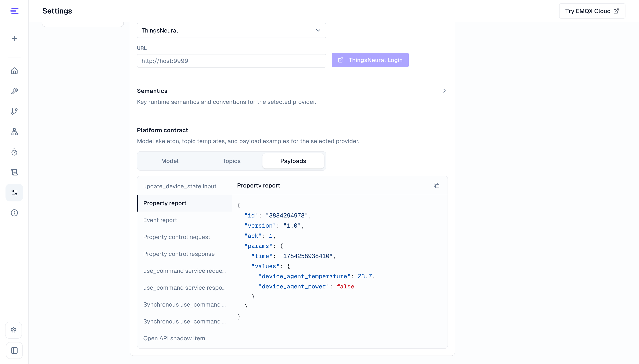Screen dimensions: 639x364
Task: Open the wrench tools icon
Action: coord(14,91)
